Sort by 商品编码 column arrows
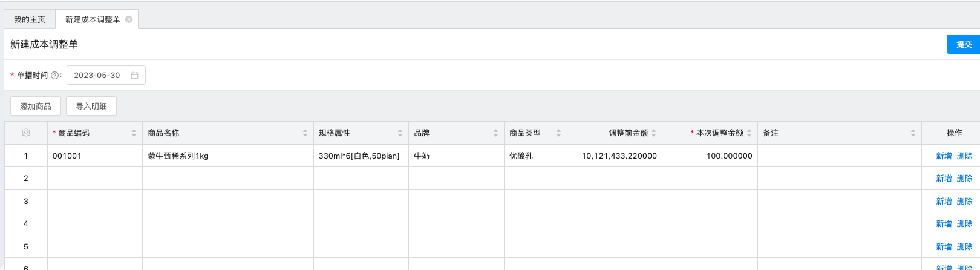The height and width of the screenshot is (270, 980). tap(134, 133)
